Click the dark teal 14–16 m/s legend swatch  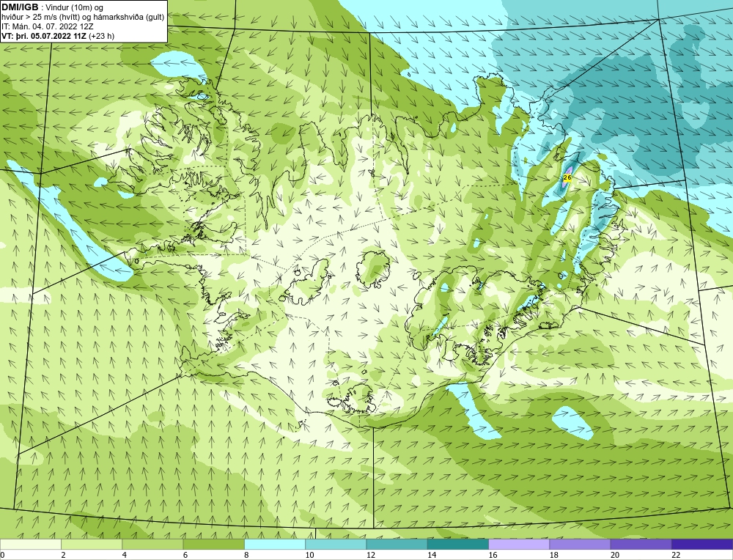click(x=457, y=545)
